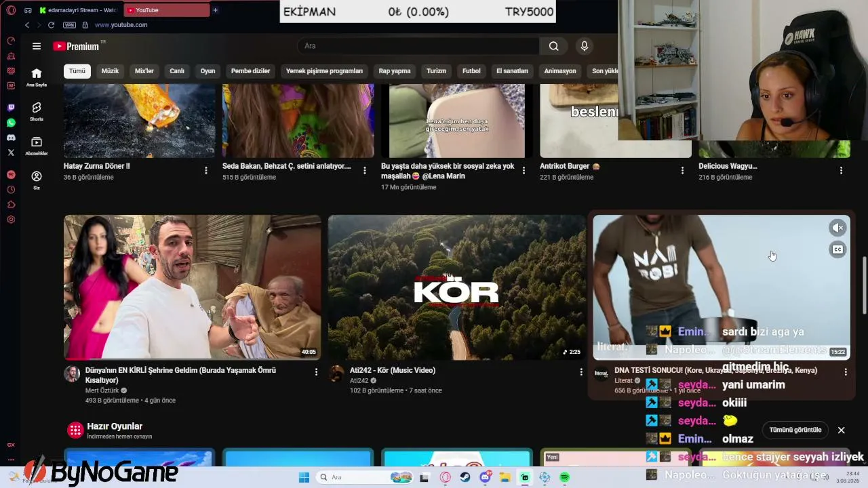This screenshot has width=868, height=488.
Task: Switch to the edamadayri Stream browser tab
Action: [x=79, y=10]
